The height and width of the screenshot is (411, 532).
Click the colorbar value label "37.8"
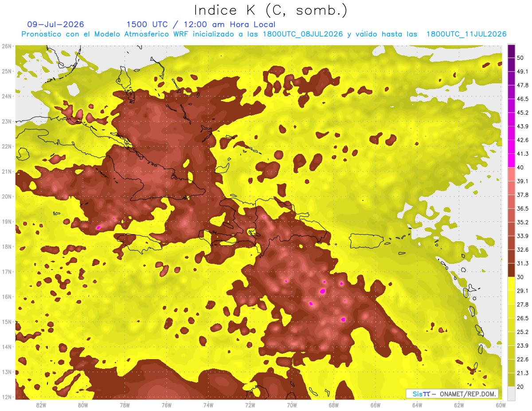tap(523, 195)
